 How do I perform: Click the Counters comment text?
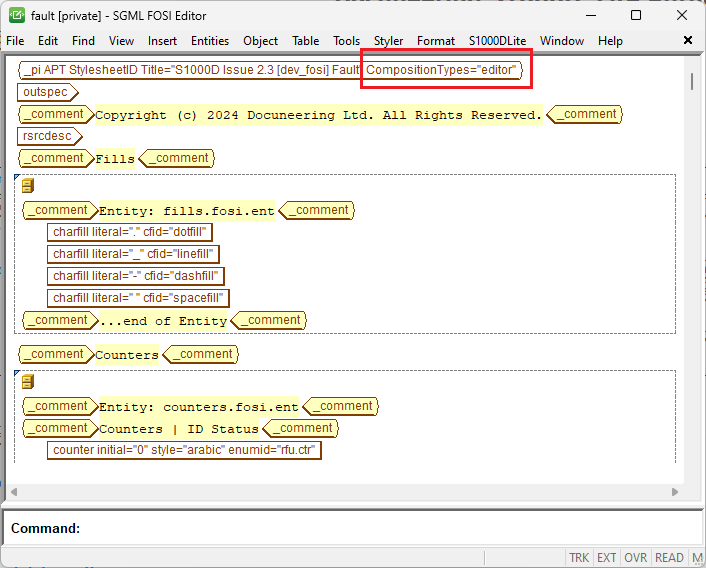coord(127,355)
